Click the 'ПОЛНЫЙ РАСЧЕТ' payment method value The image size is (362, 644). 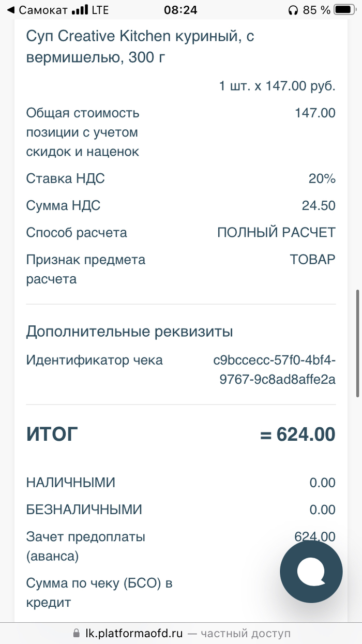click(276, 233)
